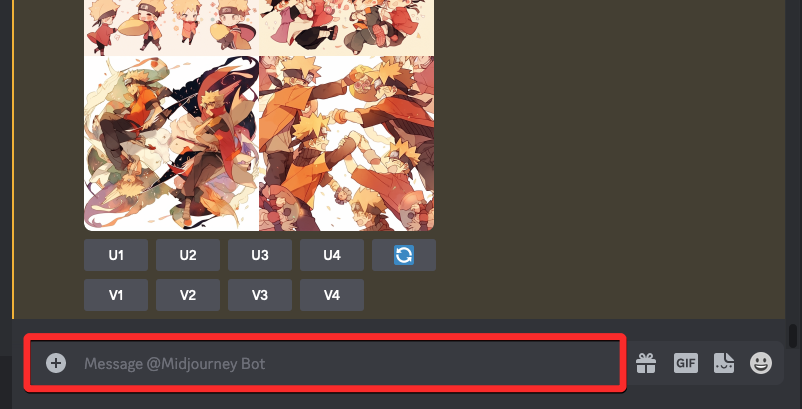The width and height of the screenshot is (802, 409).
Task: Create variations with V1
Action: click(116, 295)
